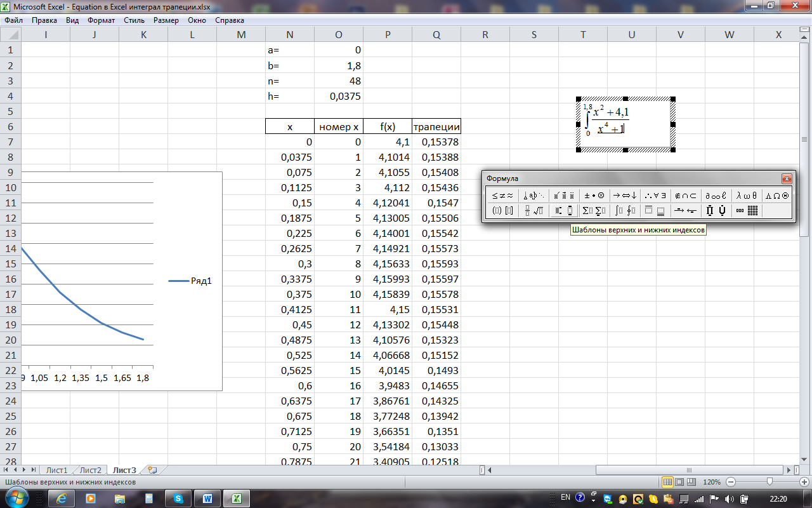The image size is (812, 508).
Task: Switch to Page Break Preview in status bar
Action: [x=691, y=482]
